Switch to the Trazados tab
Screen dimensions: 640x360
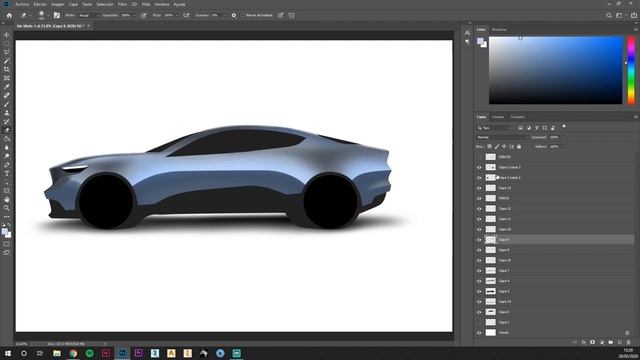(518, 117)
